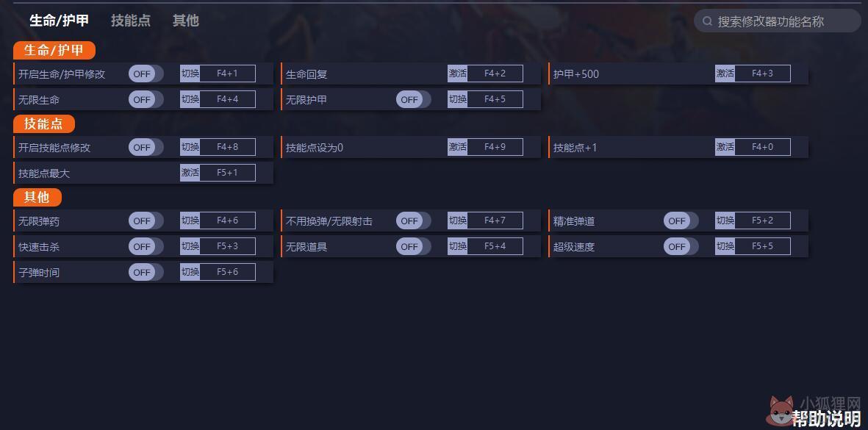The width and height of the screenshot is (868, 430).
Task: Turn on 无限弹药 switch
Action: (x=146, y=221)
